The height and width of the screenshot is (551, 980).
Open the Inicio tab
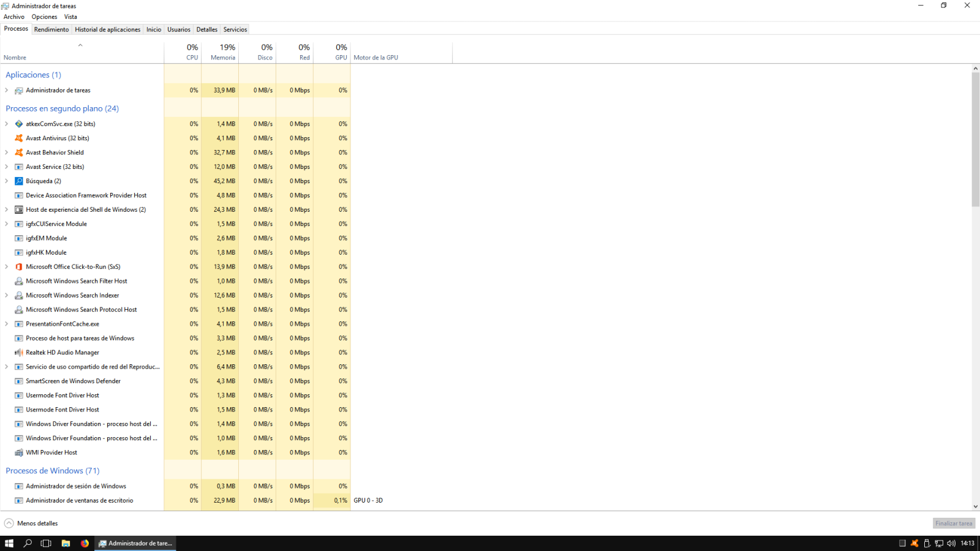pos(154,29)
